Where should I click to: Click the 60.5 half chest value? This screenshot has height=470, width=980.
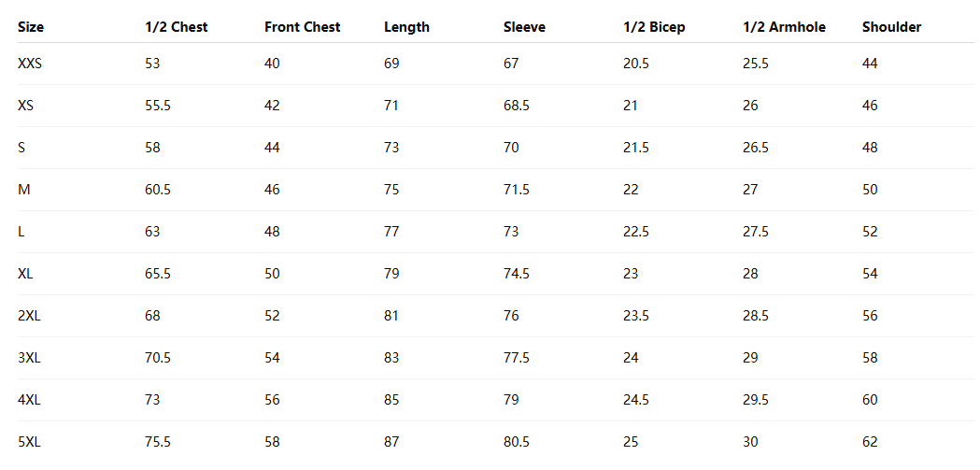point(158,190)
